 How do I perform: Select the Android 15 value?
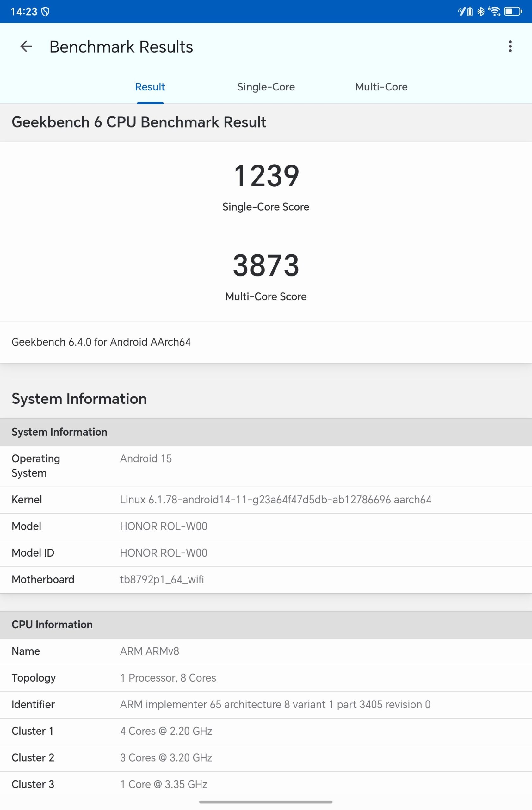coord(146,459)
